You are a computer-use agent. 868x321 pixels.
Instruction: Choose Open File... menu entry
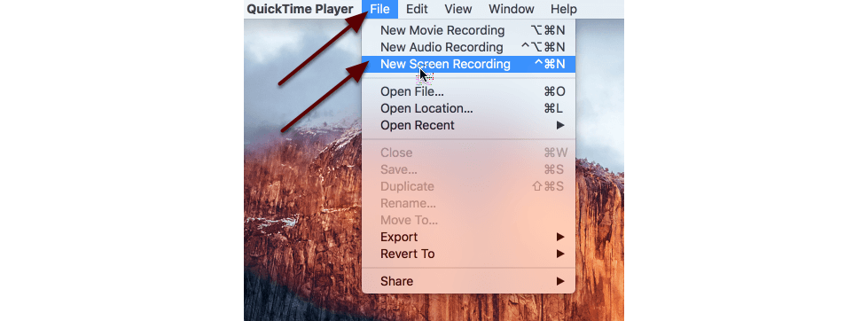(x=468, y=91)
